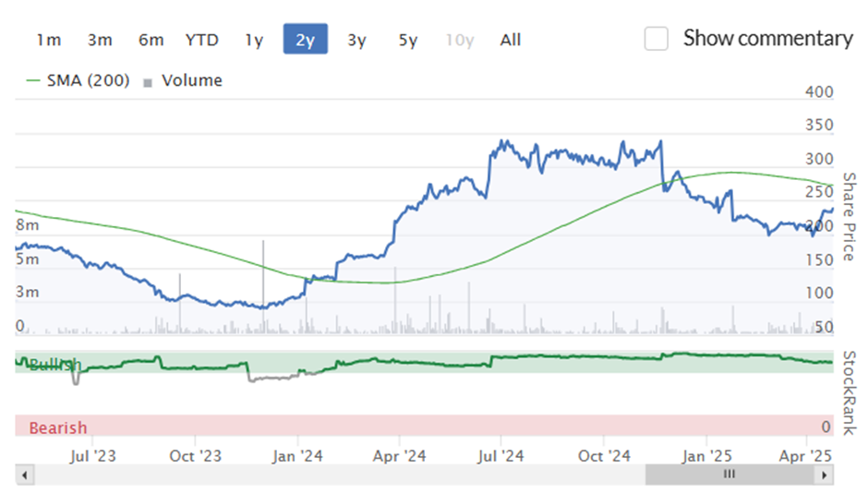868x493 pixels.
Task: Choose the YTD range
Action: tap(202, 40)
